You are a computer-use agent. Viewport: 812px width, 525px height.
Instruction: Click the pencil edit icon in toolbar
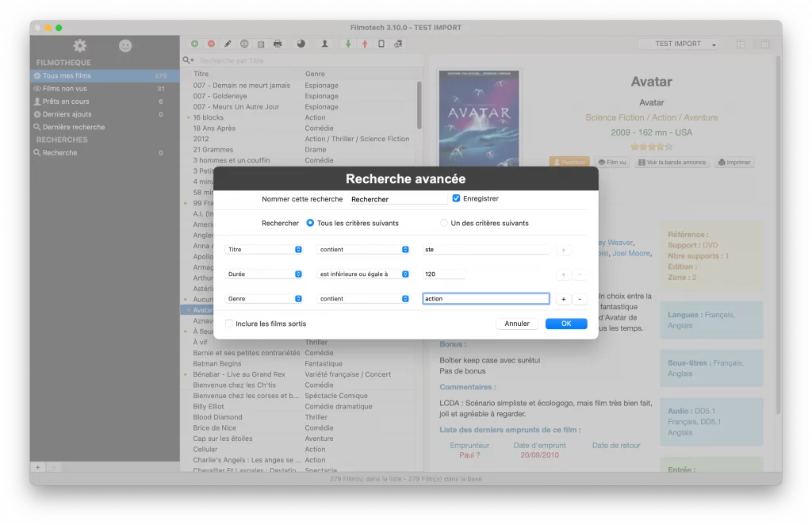click(228, 44)
